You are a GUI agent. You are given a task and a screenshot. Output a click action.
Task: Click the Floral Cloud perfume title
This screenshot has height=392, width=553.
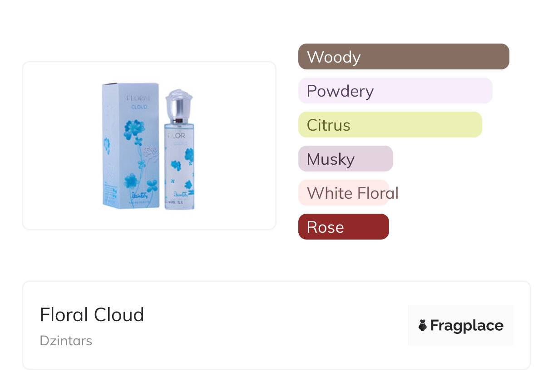92,315
